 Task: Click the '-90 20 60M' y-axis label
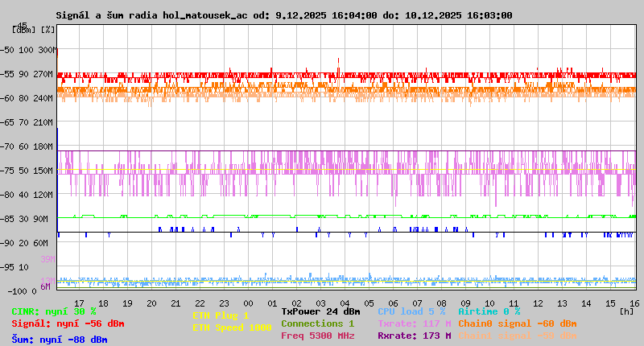pyautogui.click(x=24, y=243)
